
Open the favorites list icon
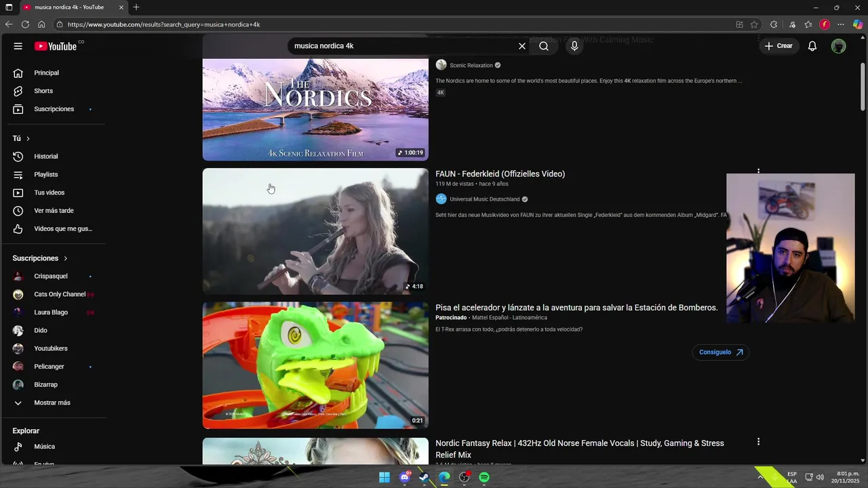pyautogui.click(x=808, y=24)
